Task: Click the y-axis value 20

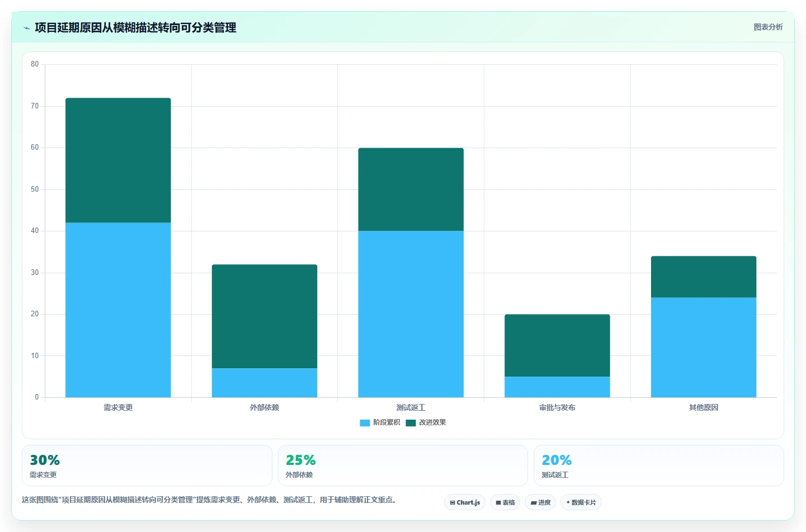Action: [x=35, y=314]
